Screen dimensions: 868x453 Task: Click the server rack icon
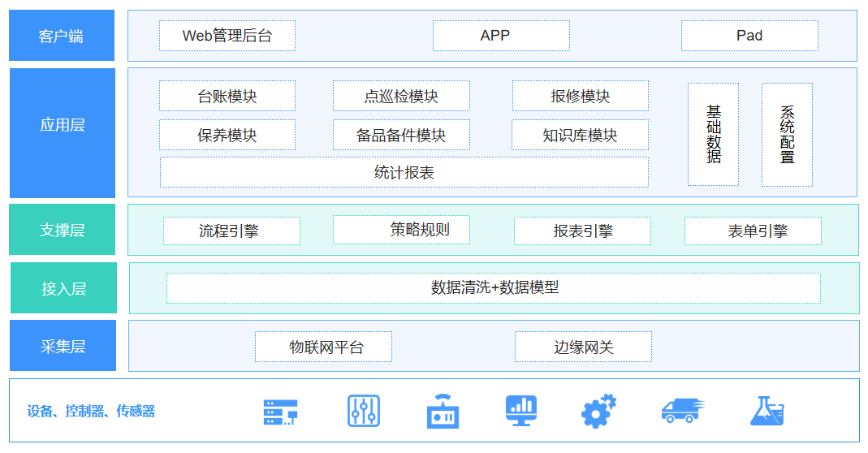coord(280,412)
